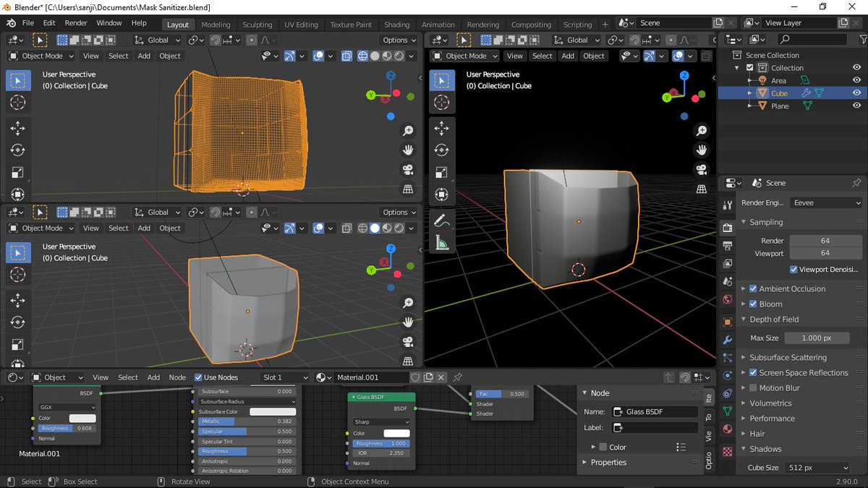Uncheck Use Nodes in shader editor
The height and width of the screenshot is (488, 868).
point(198,377)
